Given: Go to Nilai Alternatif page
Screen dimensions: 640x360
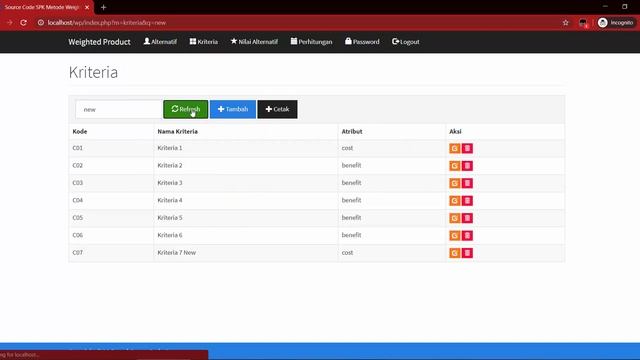Looking at the screenshot, I should [x=254, y=42].
